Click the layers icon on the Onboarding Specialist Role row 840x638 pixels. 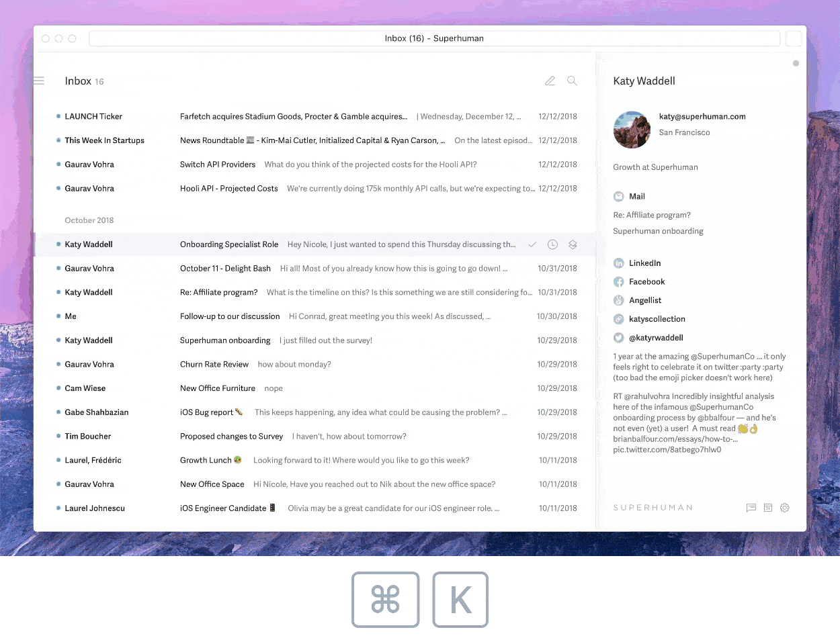[x=573, y=244]
